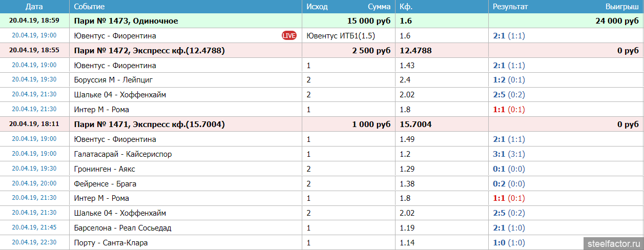
Task: Expand bet Пари № 1473 Одиночное row
Action: point(126,21)
